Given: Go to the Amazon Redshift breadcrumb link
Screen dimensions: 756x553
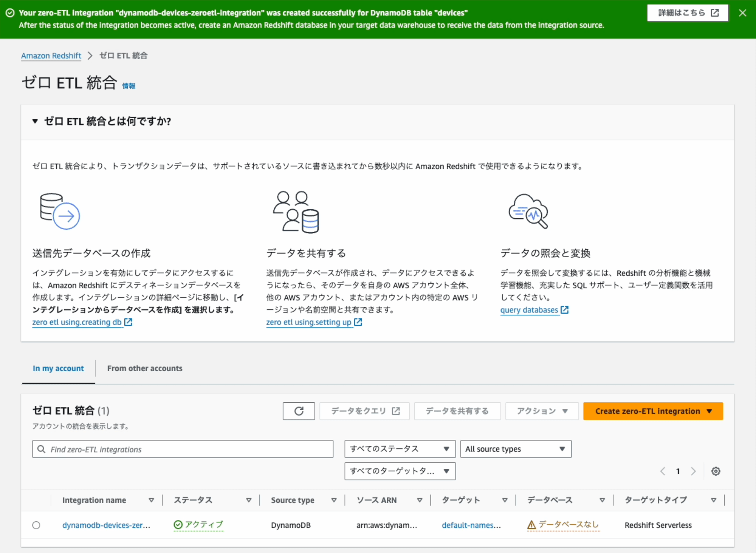Looking at the screenshot, I should click(51, 56).
